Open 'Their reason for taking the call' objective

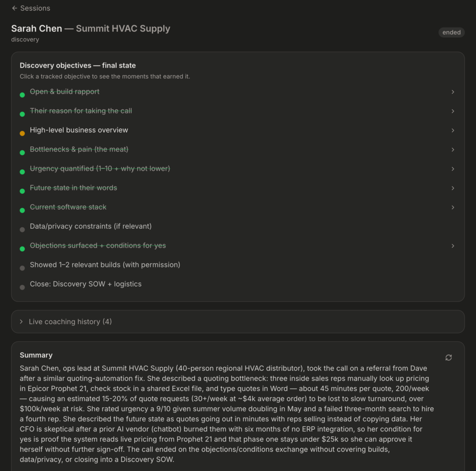point(238,111)
